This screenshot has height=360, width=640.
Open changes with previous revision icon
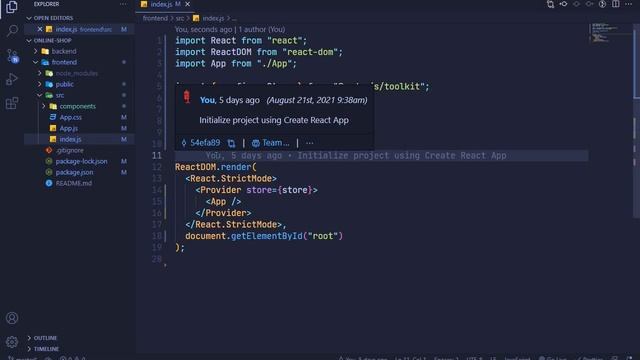[563, 4]
